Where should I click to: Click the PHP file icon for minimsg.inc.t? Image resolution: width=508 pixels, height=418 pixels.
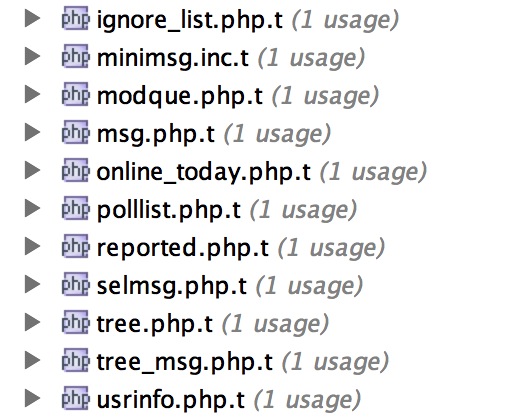pyautogui.click(x=76, y=56)
